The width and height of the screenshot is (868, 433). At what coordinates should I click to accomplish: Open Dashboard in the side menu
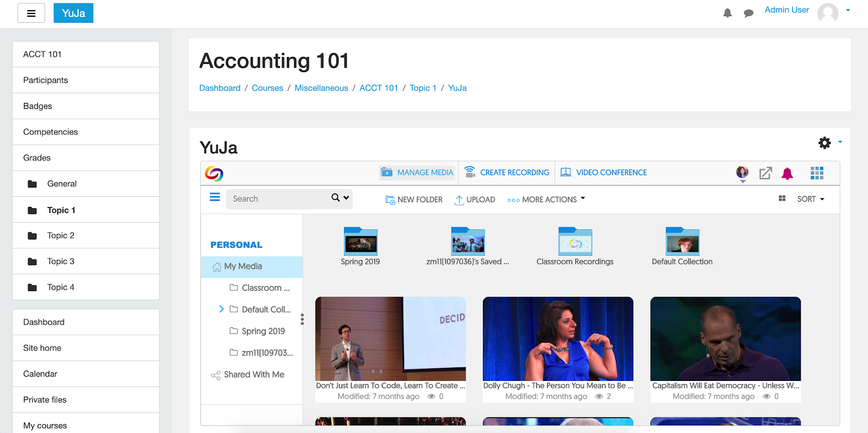[x=86, y=322]
